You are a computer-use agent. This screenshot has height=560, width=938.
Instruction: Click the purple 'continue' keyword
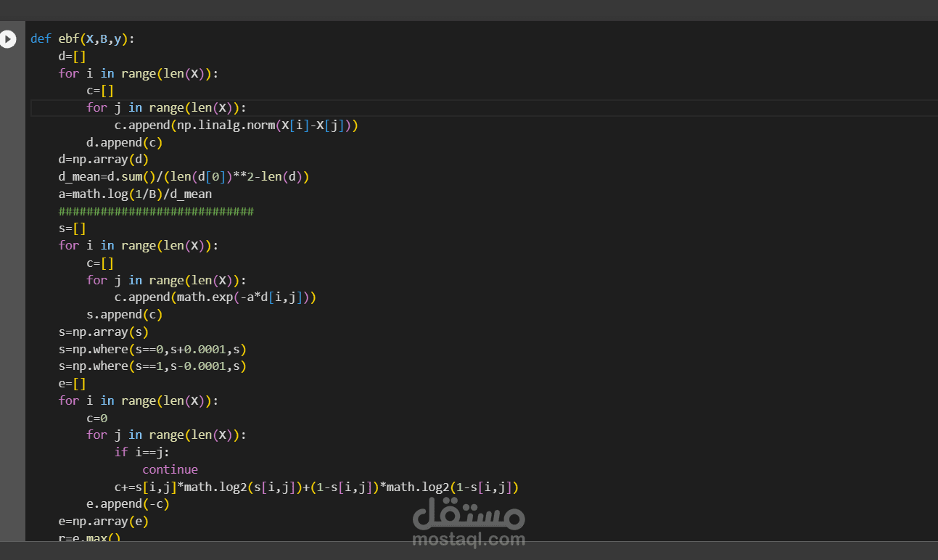(170, 469)
